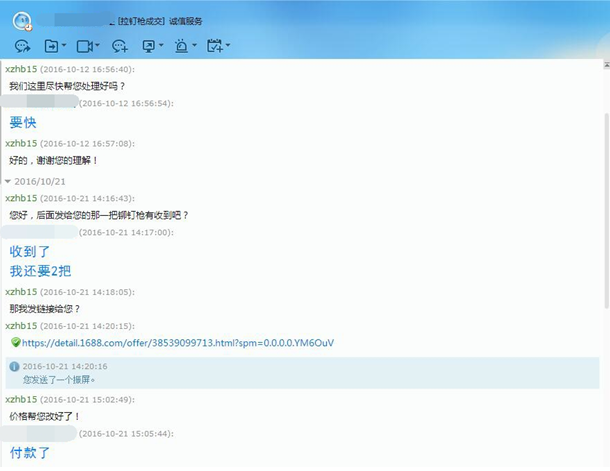Click sender name xzhb15 at 16:56:40

[21, 70]
